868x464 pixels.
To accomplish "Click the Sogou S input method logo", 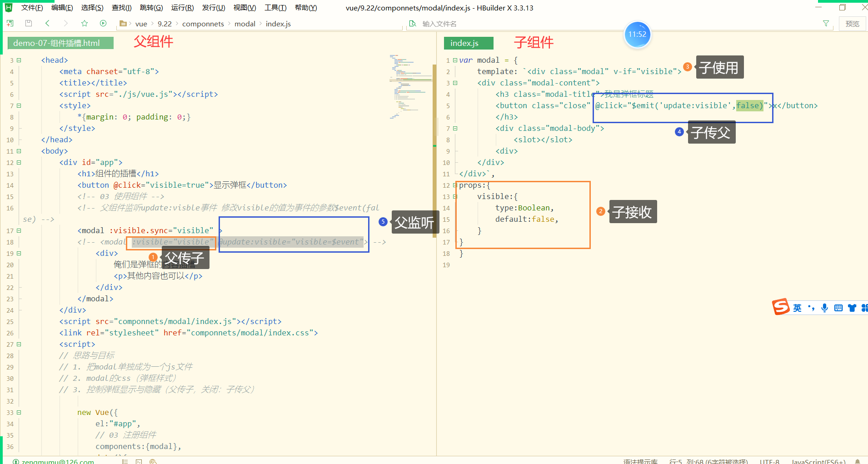I will coord(781,307).
